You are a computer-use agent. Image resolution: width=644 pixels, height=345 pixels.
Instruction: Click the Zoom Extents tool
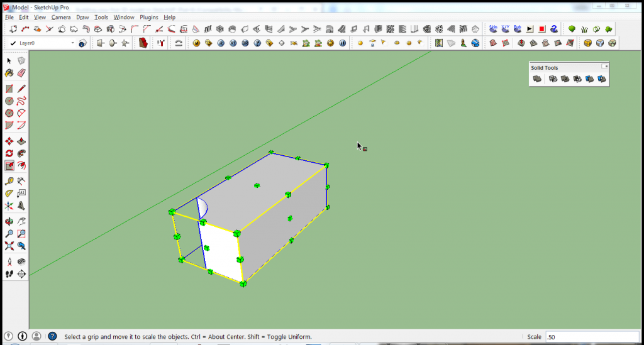[9, 246]
